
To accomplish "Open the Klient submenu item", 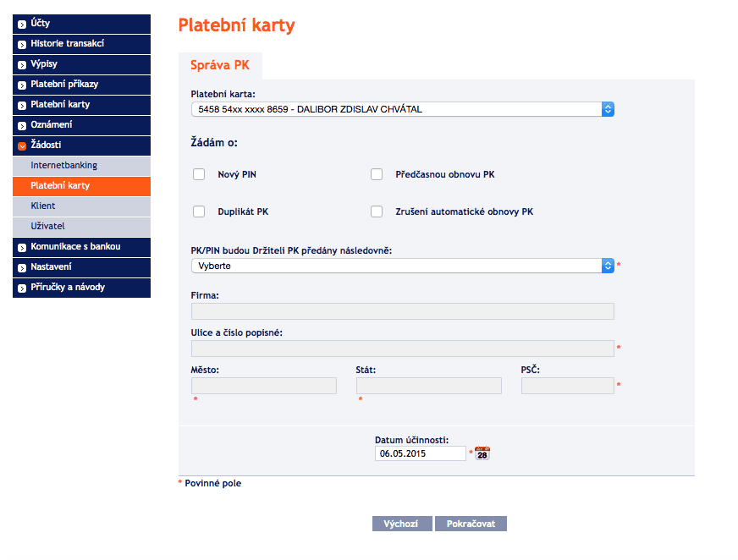I will [81, 206].
